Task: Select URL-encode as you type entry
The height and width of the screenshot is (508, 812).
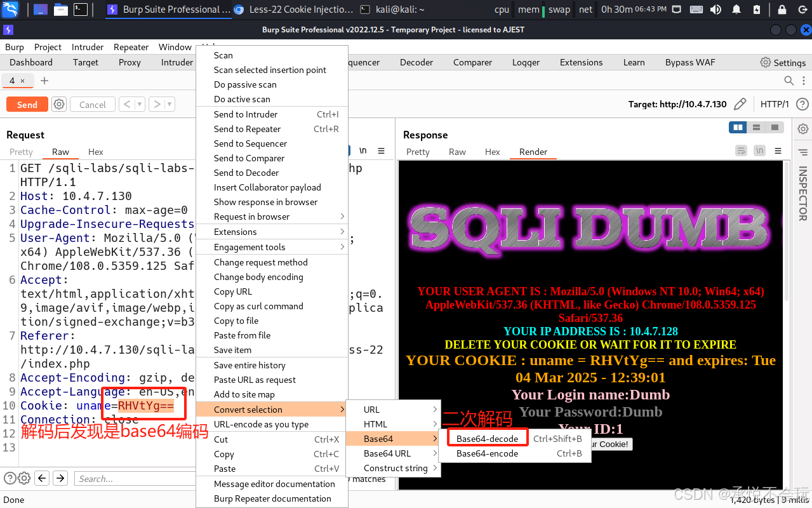Action: click(x=272, y=424)
